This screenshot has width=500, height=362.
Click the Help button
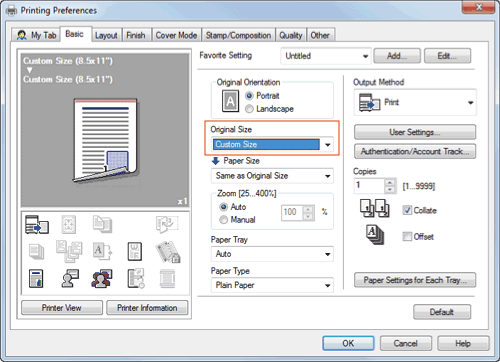point(463,343)
